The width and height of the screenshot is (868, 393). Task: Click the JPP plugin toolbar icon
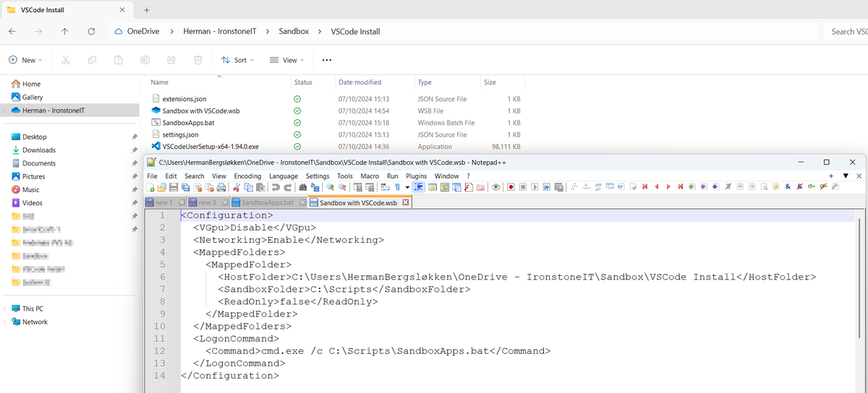[598, 187]
